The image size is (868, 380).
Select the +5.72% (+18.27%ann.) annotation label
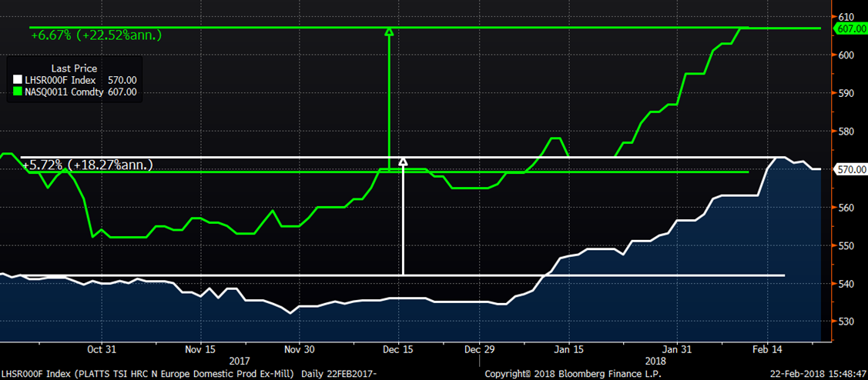(87, 165)
